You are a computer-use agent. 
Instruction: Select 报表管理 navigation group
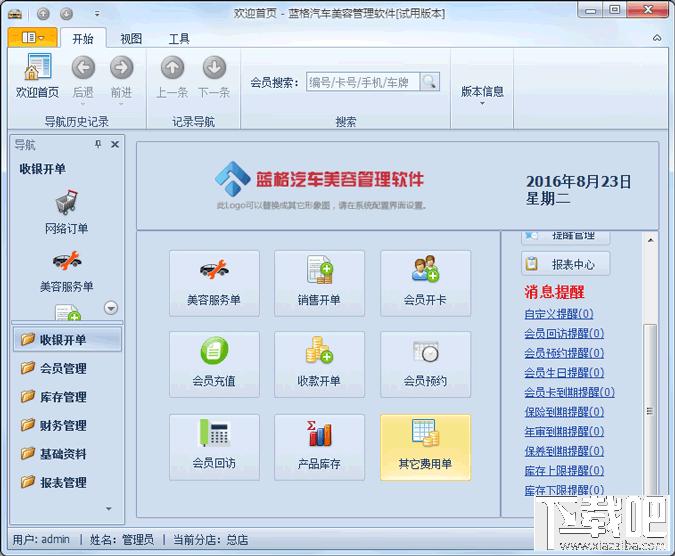68,482
